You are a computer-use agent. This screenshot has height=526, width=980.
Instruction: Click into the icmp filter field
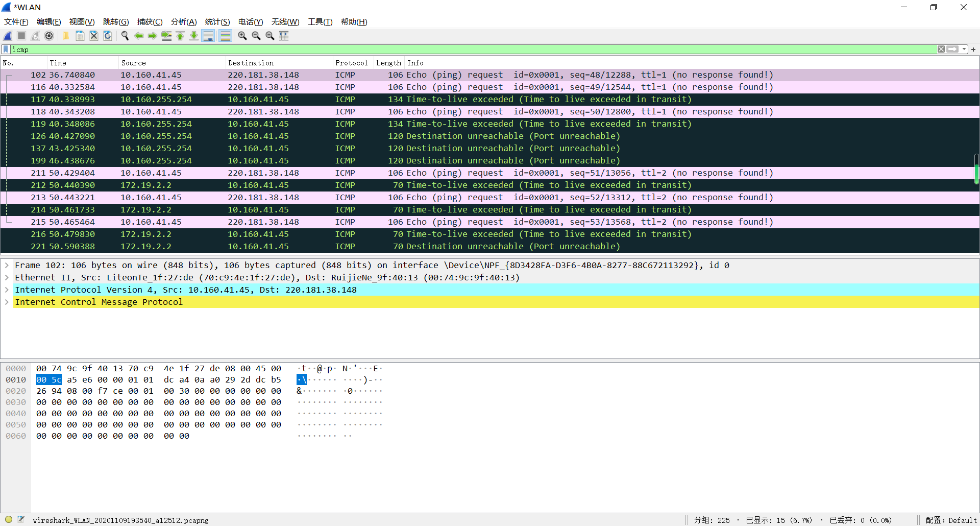(x=473, y=50)
